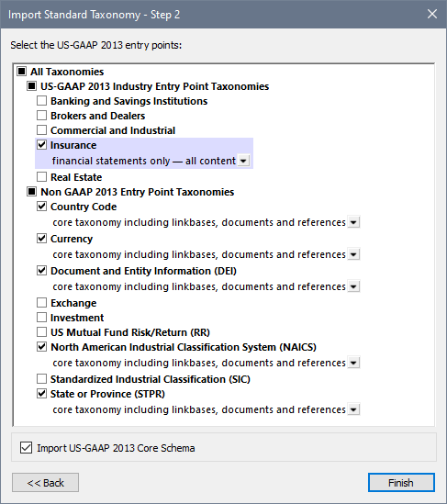Disable Import US-GAAP 2013 Core Schema

(26, 448)
